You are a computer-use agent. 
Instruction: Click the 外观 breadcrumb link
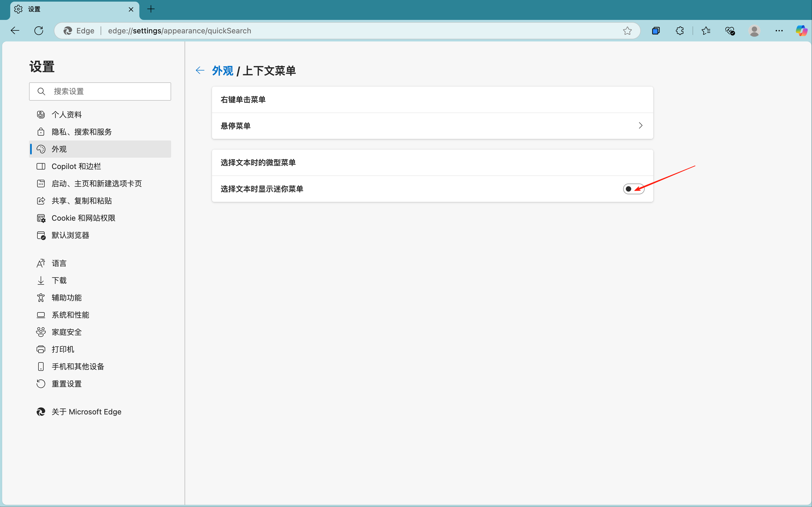223,71
